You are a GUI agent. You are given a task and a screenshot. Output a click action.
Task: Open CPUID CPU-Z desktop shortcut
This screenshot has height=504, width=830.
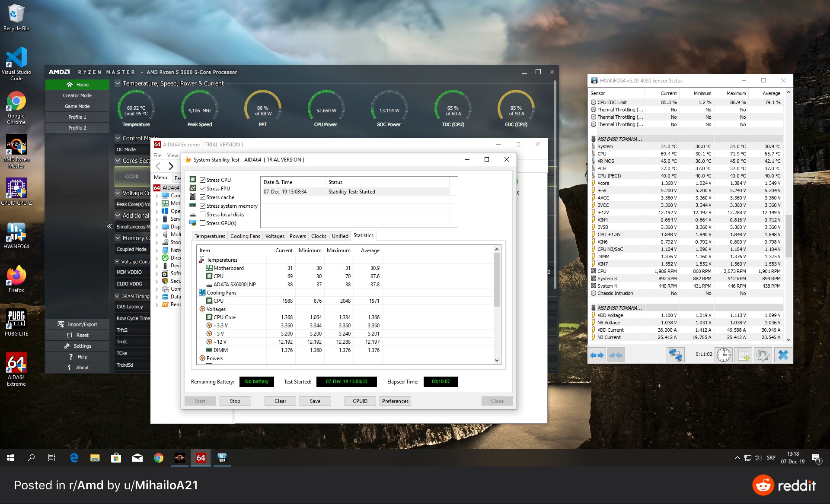coord(16,191)
